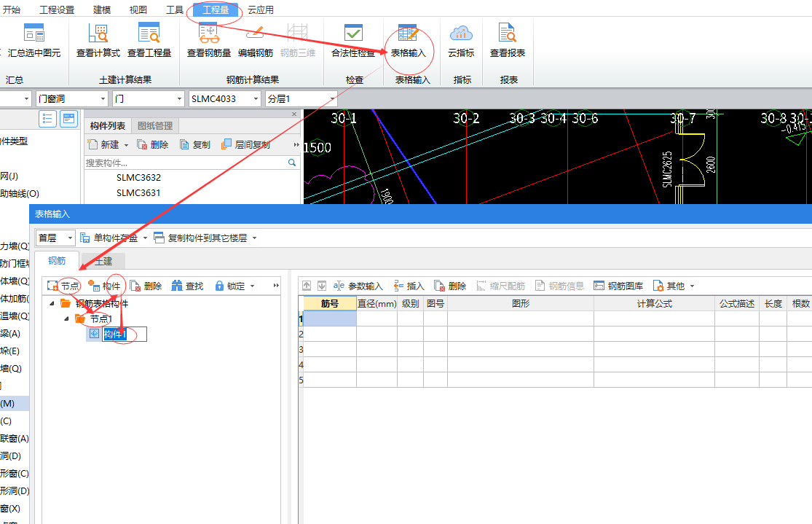Screen dimensions: 812x524
Task: Move rebar row down arrow
Action: [322, 286]
